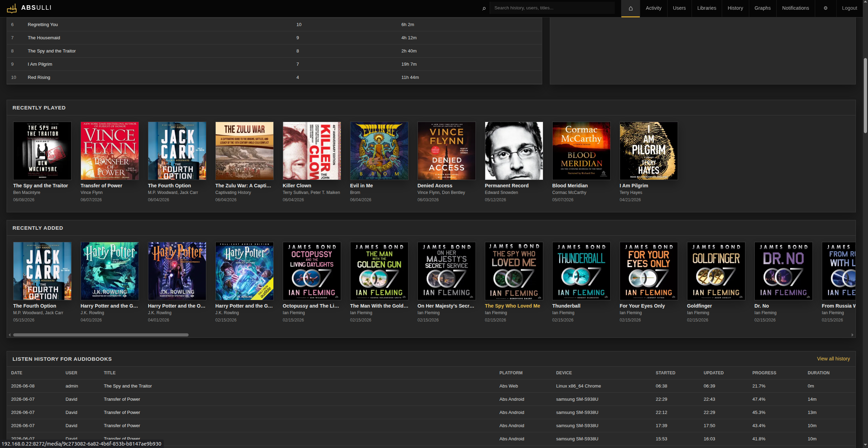Click the Recently Added right scroll arrow

pos(852,335)
